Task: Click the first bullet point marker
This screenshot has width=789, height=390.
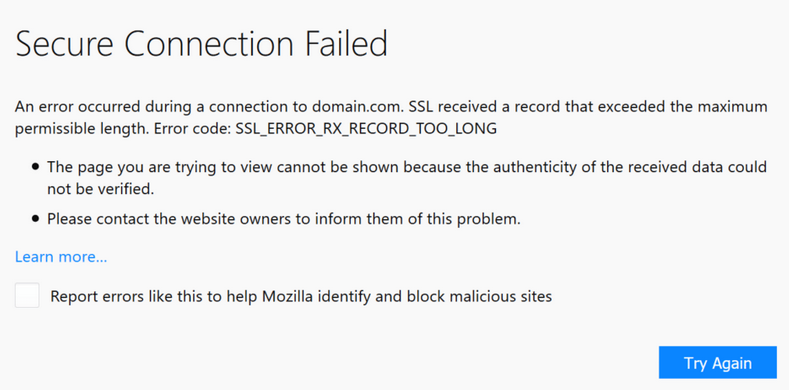Action: coord(35,167)
